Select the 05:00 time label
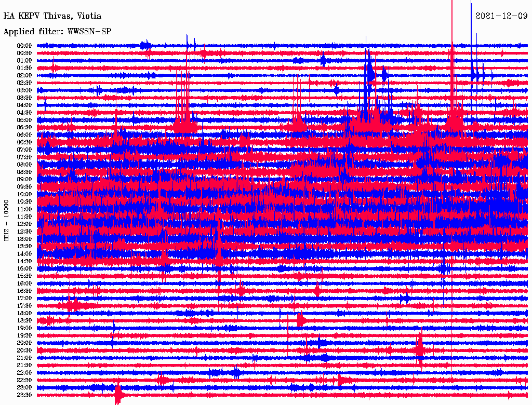This screenshot has height=405, width=532. [x=24, y=120]
